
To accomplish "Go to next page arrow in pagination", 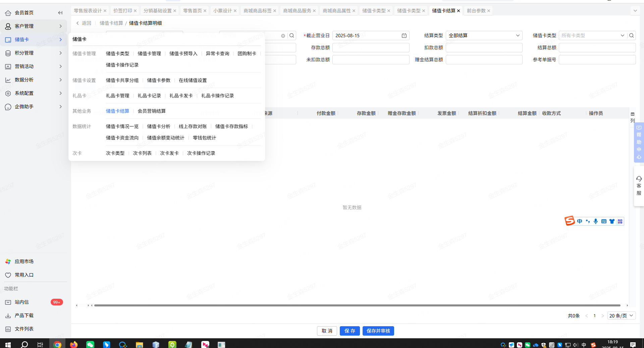I will [603, 316].
